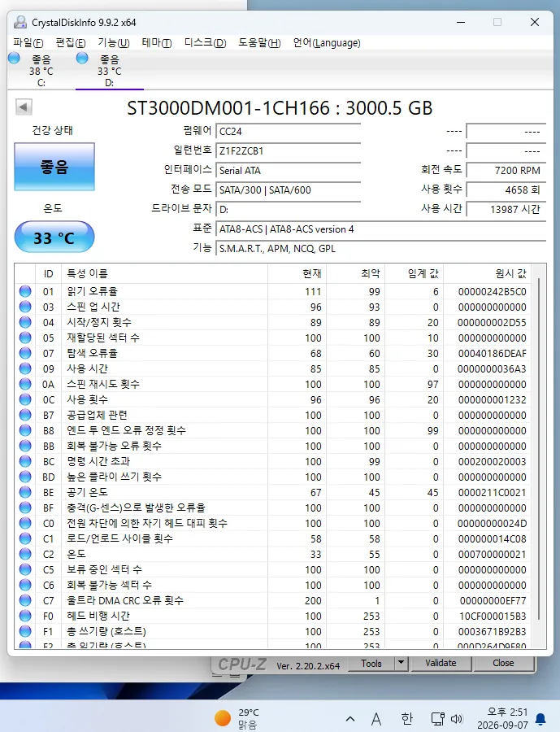This screenshot has width=560, height=732.
Task: Open the 디스크(D) menu
Action: (x=205, y=43)
